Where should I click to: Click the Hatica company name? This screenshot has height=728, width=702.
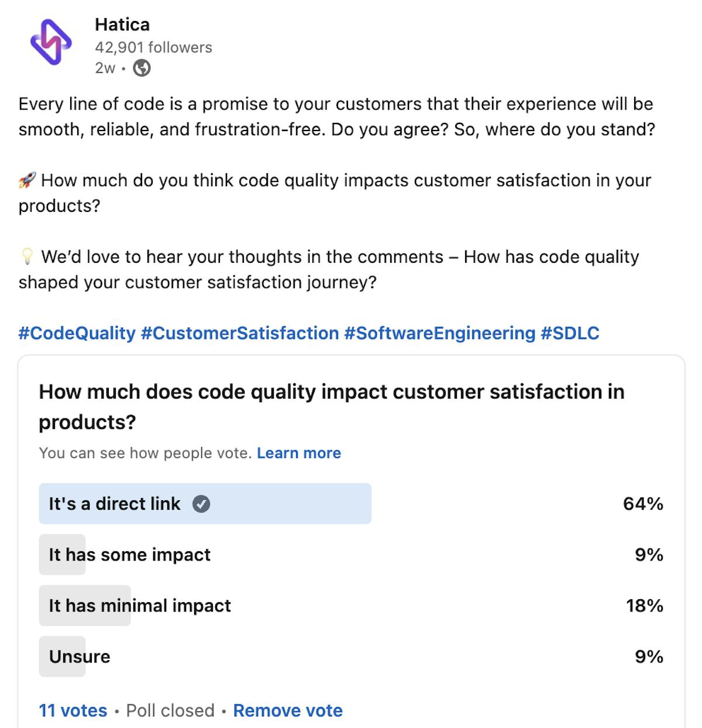click(123, 25)
